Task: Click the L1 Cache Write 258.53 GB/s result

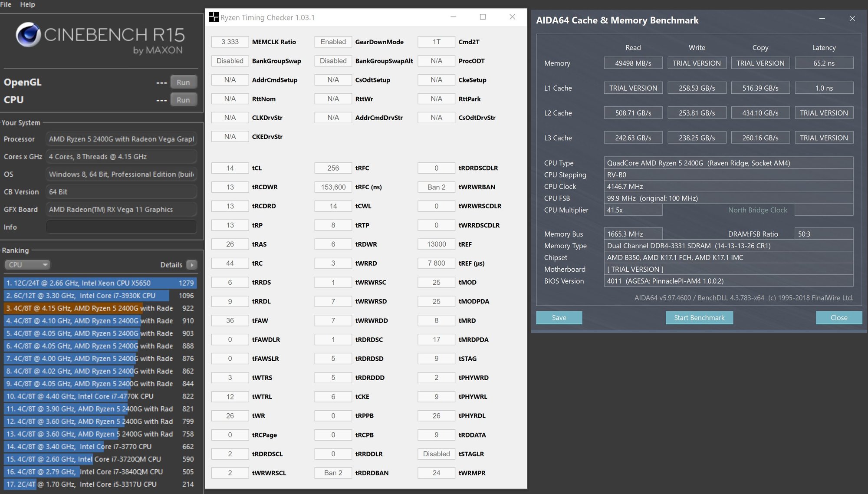Action: 697,88
